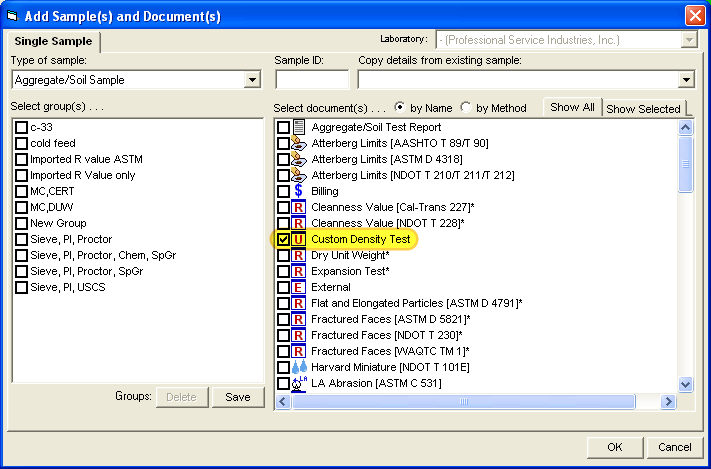Viewport: 711px width, 469px height.
Task: Click the blue dollar Billing icon
Action: (x=298, y=191)
